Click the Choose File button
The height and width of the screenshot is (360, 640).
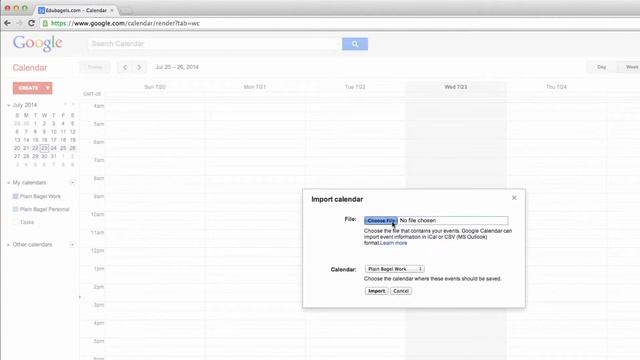(380, 220)
